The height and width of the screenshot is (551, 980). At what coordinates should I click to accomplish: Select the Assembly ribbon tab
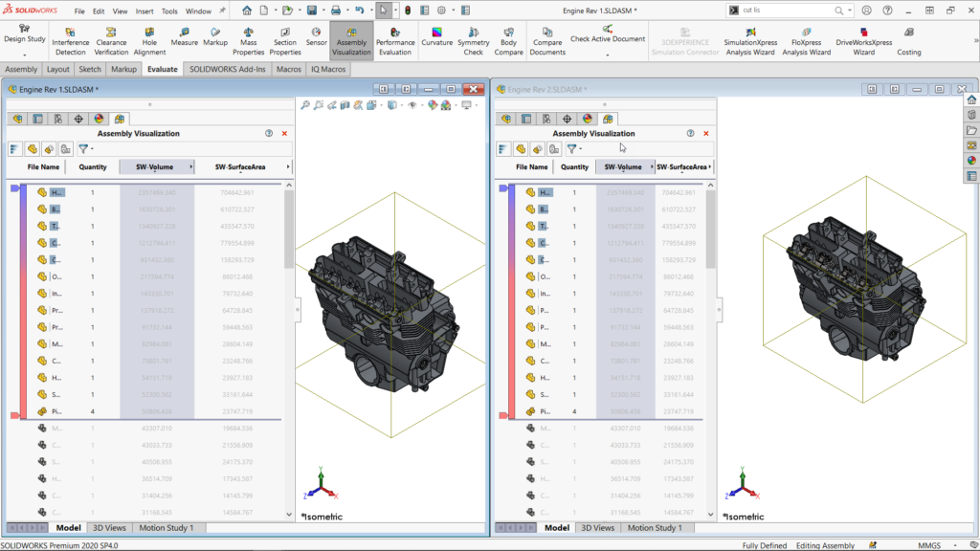point(21,69)
